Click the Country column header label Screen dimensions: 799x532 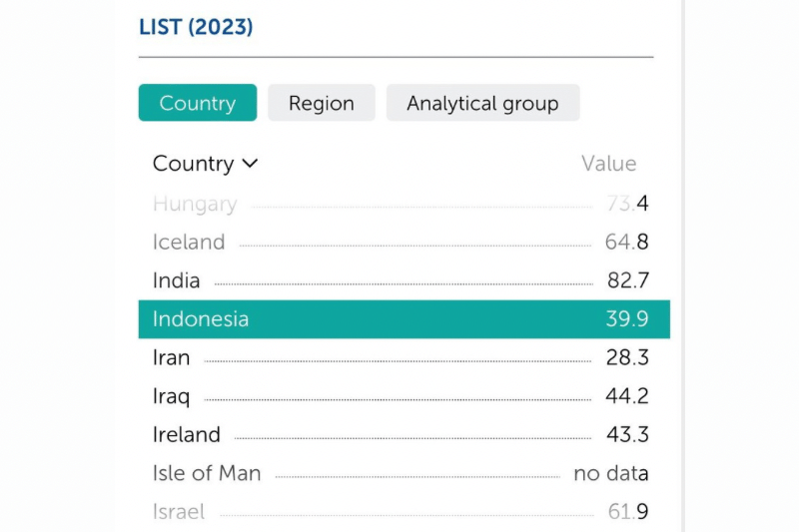click(193, 164)
